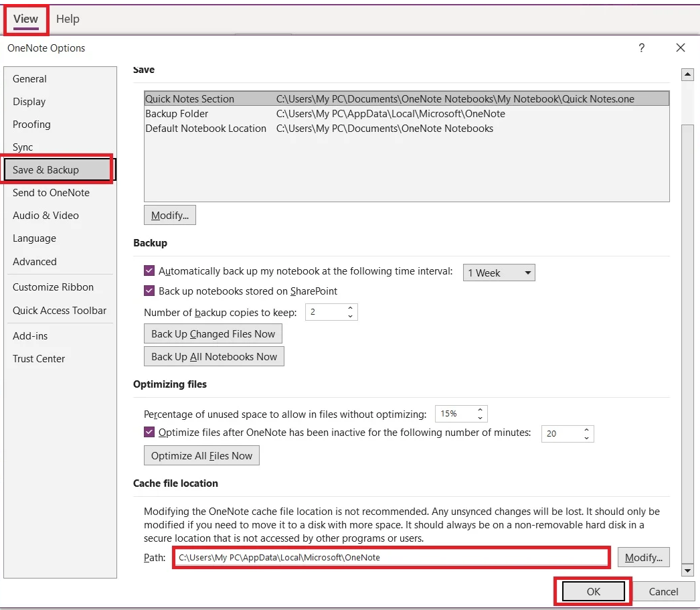Select the View ribbon tab
This screenshot has height=610, width=700.
(x=25, y=19)
